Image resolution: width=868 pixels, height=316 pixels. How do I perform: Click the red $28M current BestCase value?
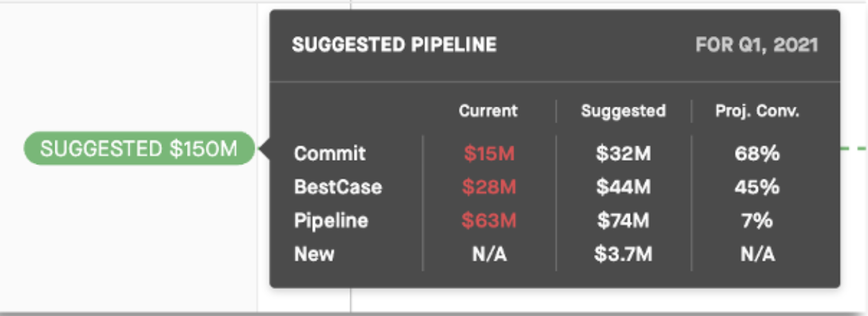point(489,187)
